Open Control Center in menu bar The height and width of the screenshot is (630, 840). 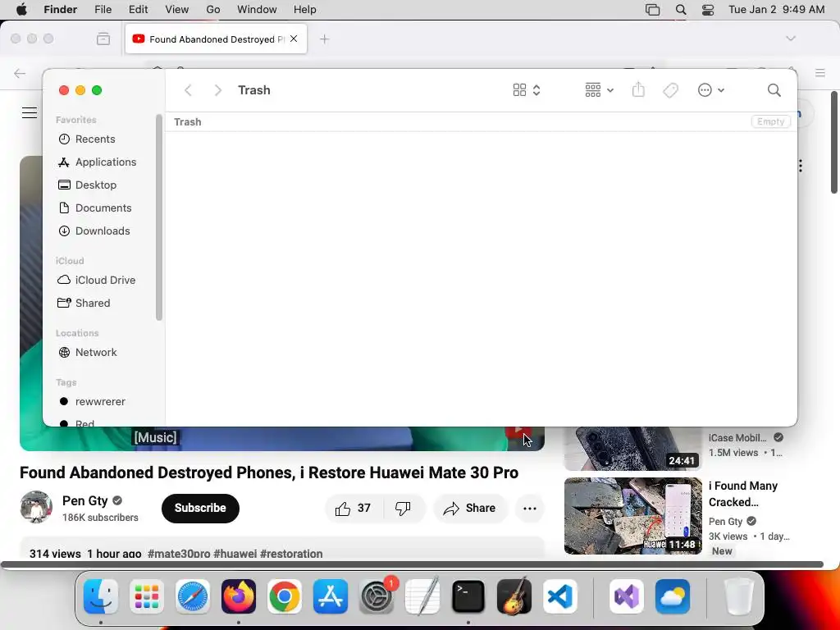click(708, 10)
